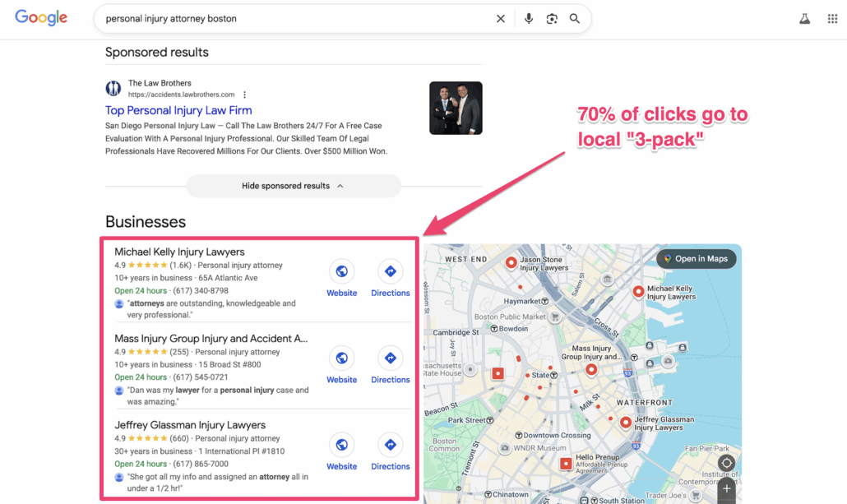Clear the search query text
The height and width of the screenshot is (504, 847).
[x=500, y=19]
